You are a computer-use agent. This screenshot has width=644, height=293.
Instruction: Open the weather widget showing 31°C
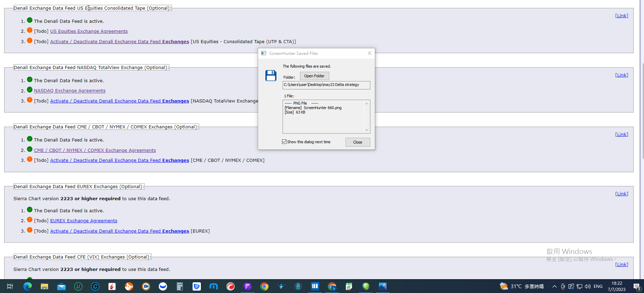(521, 286)
